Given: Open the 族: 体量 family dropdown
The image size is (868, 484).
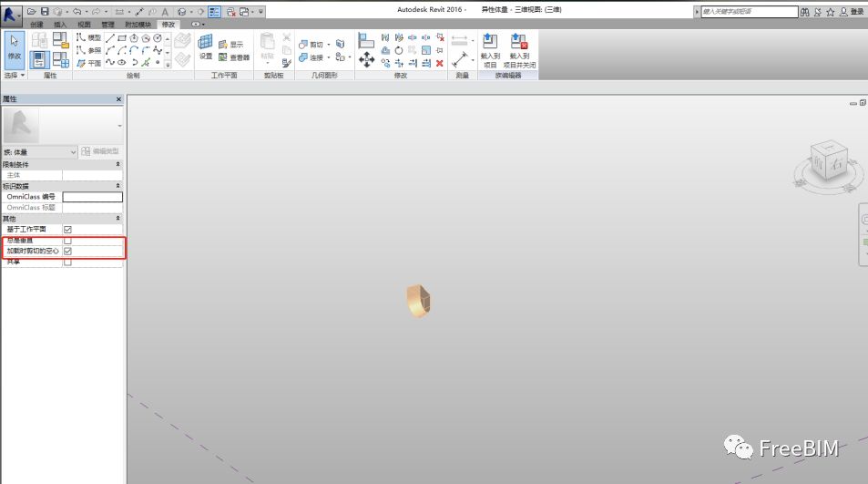Looking at the screenshot, I should tap(39, 151).
